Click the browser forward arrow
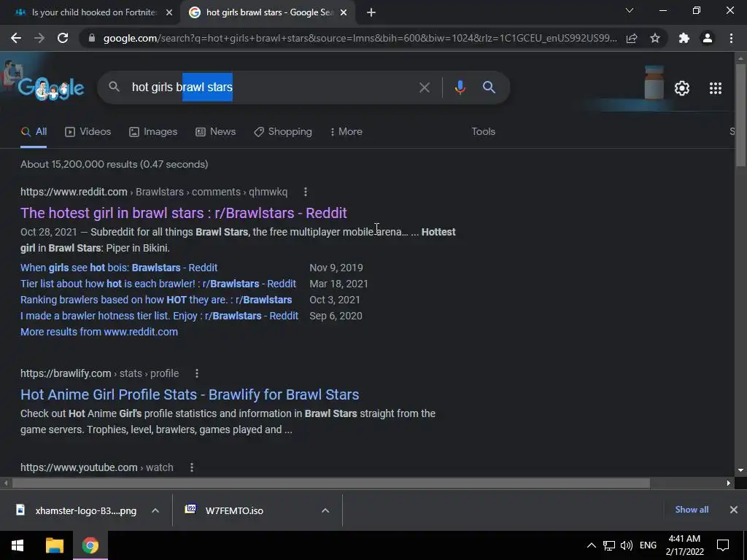The image size is (747, 560). click(39, 38)
